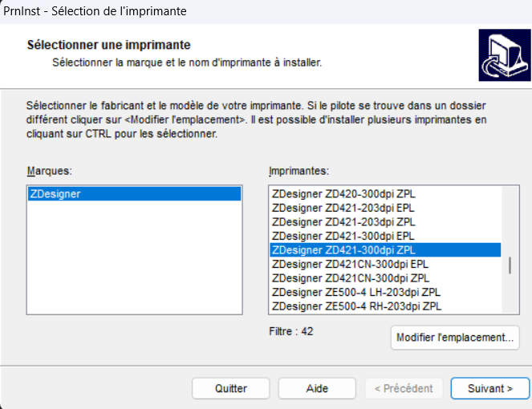Choose ZDesigner ZD421-203dpi ZPL entry

(x=343, y=221)
